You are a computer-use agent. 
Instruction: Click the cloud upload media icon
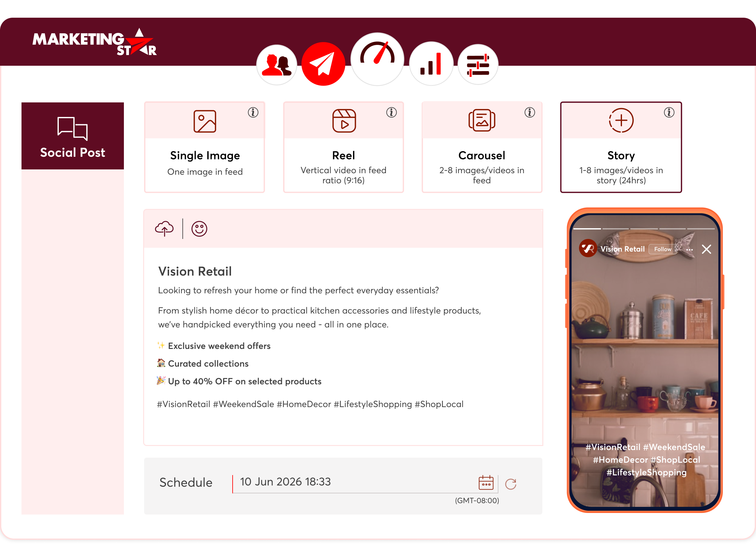point(164,229)
